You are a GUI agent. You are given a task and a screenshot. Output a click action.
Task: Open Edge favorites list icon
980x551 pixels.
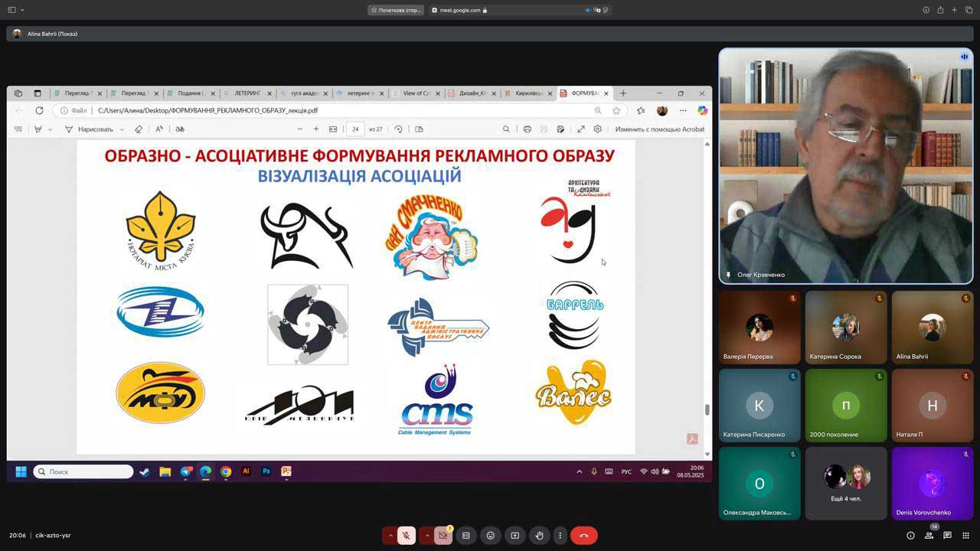tap(641, 111)
